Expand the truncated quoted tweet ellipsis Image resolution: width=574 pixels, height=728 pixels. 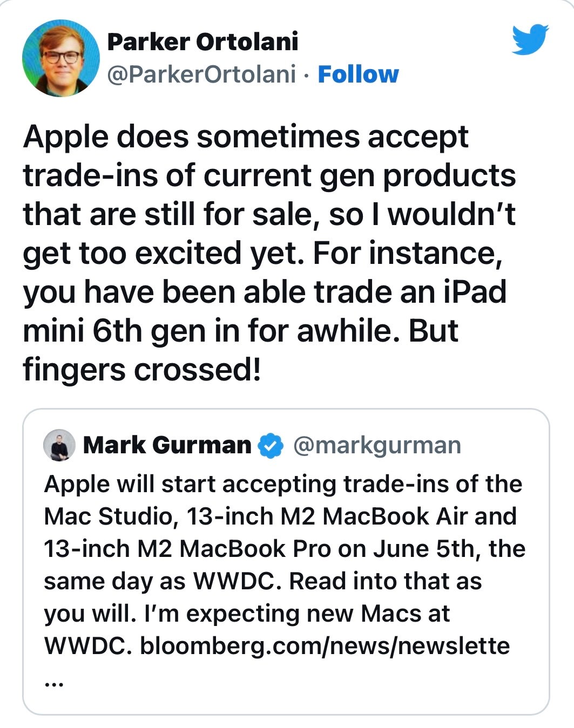[x=54, y=684]
